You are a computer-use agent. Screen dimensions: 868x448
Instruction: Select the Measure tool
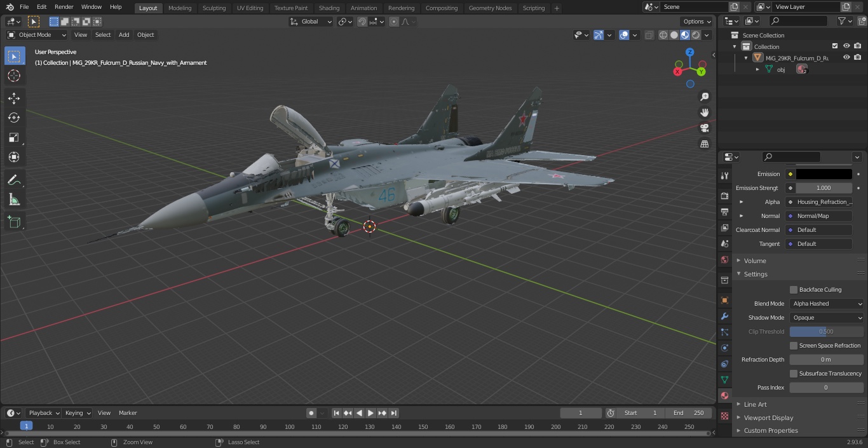coord(14,200)
